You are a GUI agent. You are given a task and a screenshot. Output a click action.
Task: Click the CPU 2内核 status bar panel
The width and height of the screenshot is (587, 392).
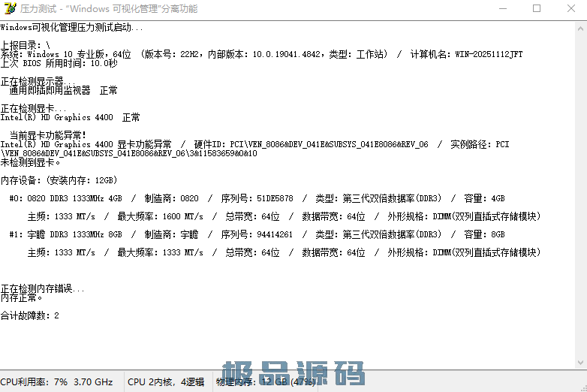coord(166,382)
